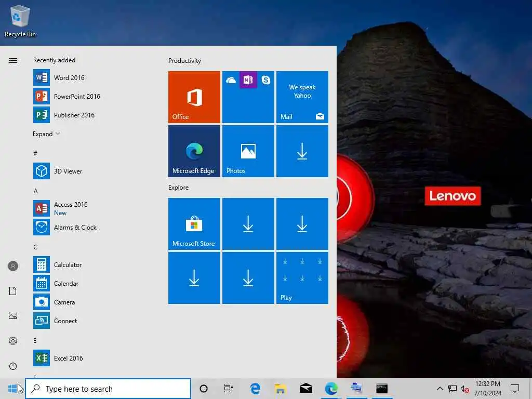Screen dimensions: 532x399
Task: Open 3D Viewer app
Action: (91, 171)
